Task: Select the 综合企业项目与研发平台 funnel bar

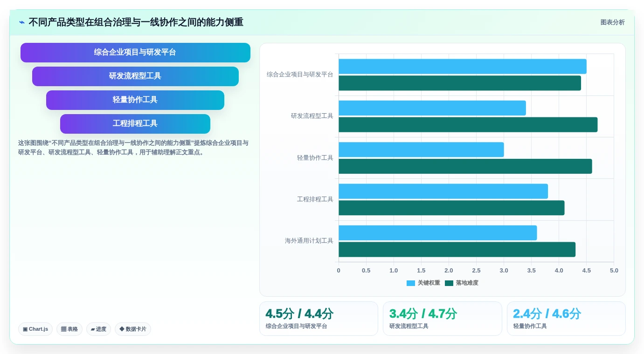Action: click(x=135, y=53)
